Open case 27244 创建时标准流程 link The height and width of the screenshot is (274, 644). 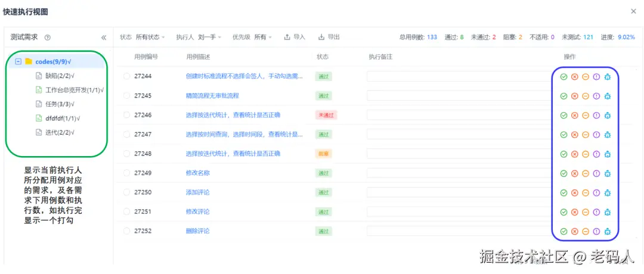tap(244, 76)
